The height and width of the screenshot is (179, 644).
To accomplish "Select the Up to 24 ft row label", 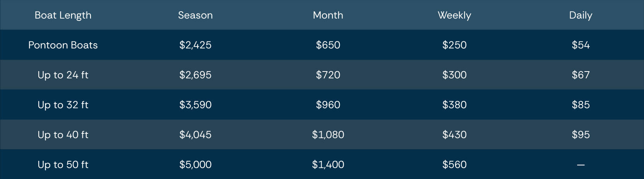I will point(63,75).
